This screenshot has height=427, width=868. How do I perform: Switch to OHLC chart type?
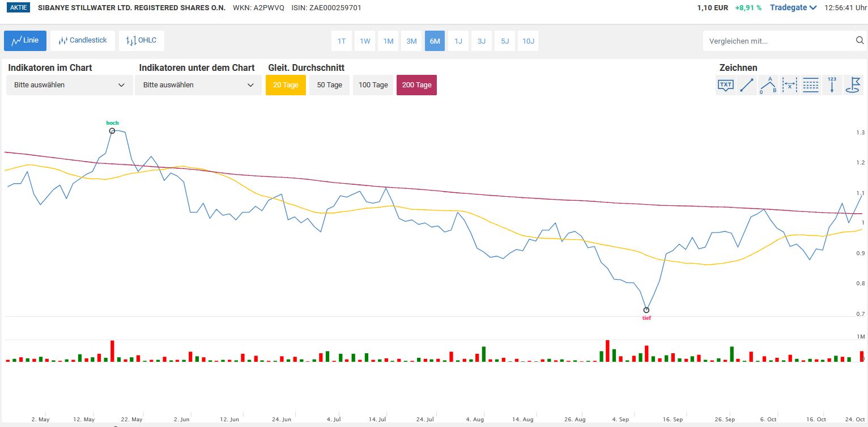[142, 41]
